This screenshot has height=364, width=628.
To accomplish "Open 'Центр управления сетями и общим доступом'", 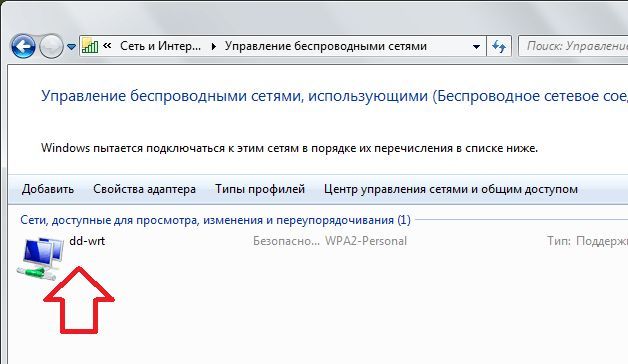I will pyautogui.click(x=451, y=189).
